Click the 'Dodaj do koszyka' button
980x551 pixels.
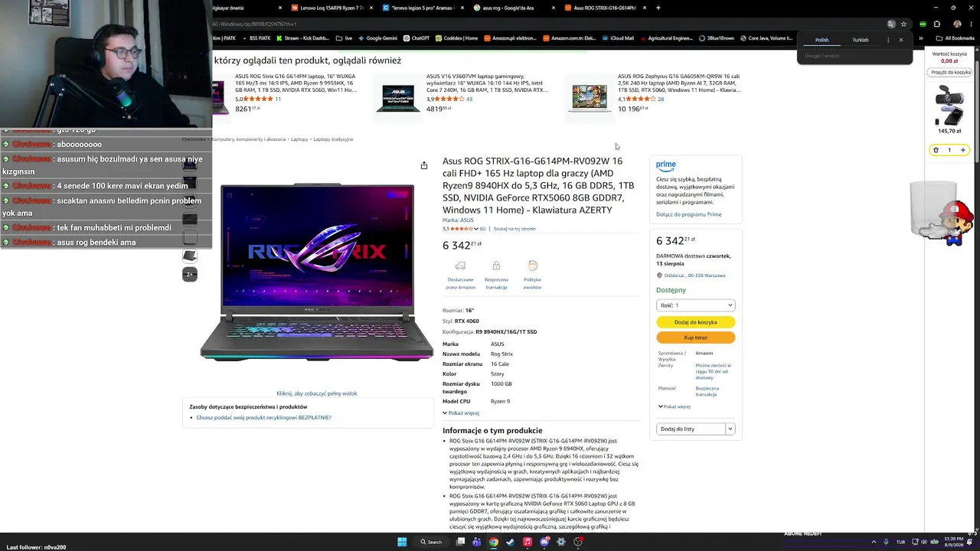tap(695, 322)
